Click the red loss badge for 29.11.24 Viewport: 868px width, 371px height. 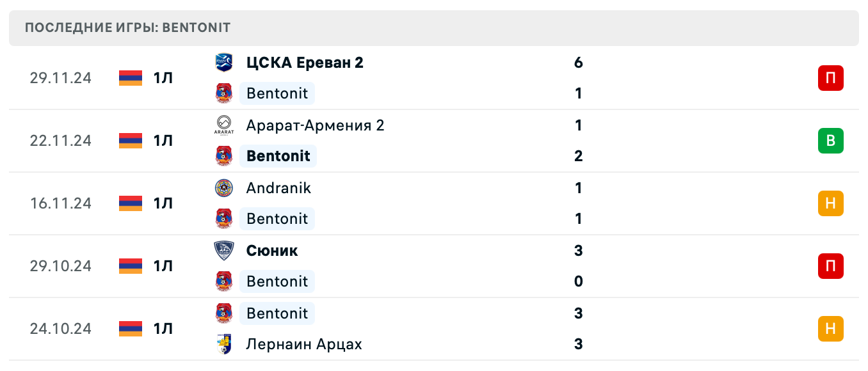point(830,78)
